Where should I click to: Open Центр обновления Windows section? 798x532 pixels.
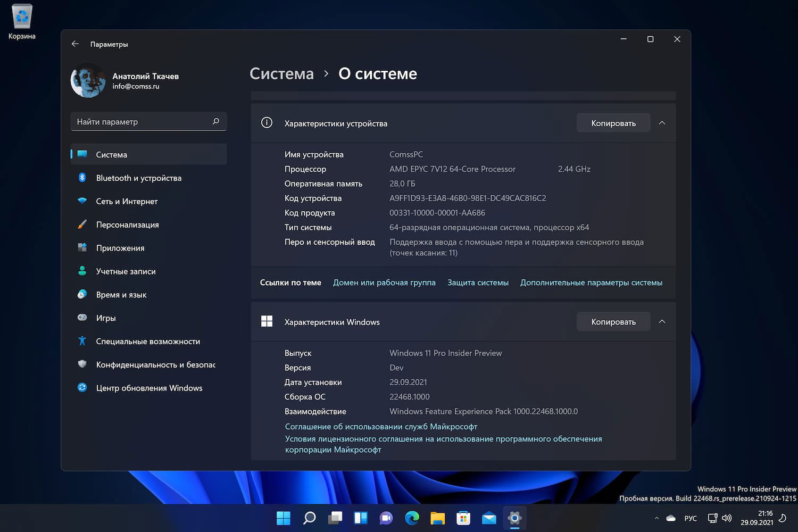pos(149,388)
